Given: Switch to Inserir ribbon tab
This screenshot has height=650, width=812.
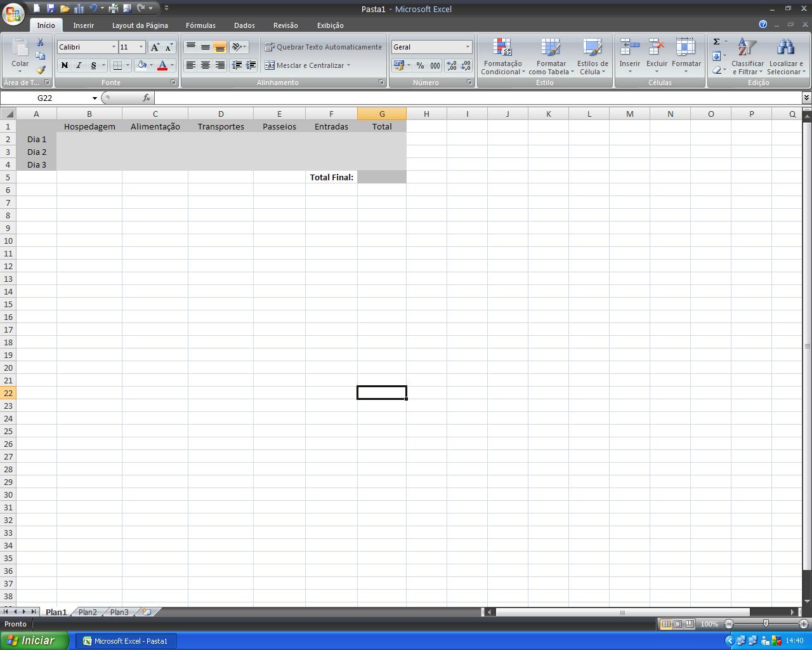Looking at the screenshot, I should 83,25.
